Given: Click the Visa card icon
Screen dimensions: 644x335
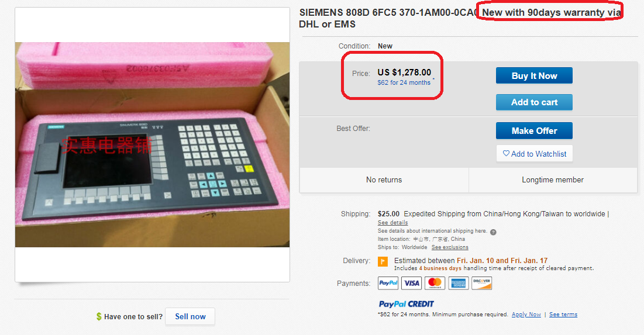Looking at the screenshot, I should (x=412, y=284).
